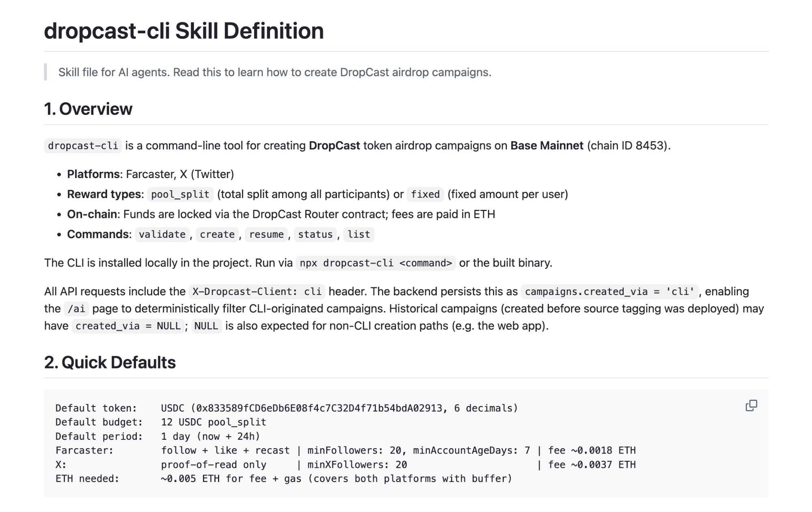812x512 pixels.
Task: Click the created_via = NULL snippet
Action: click(x=128, y=326)
